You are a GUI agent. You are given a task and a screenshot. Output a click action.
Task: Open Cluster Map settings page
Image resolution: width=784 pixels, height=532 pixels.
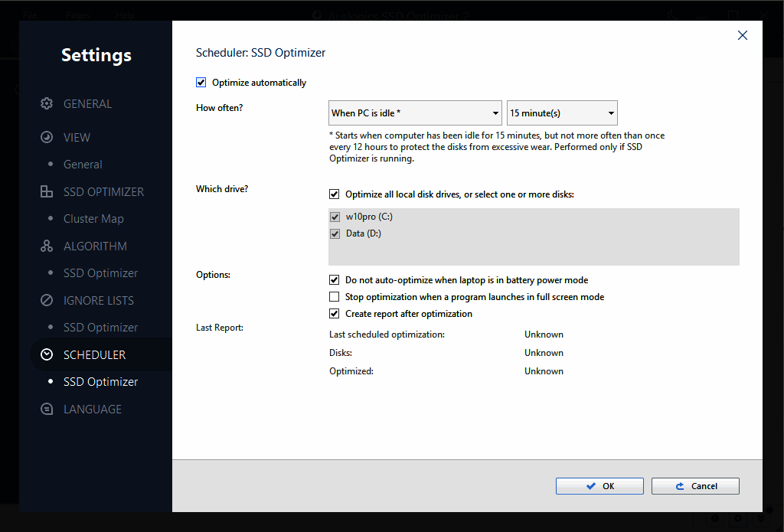pyautogui.click(x=93, y=219)
